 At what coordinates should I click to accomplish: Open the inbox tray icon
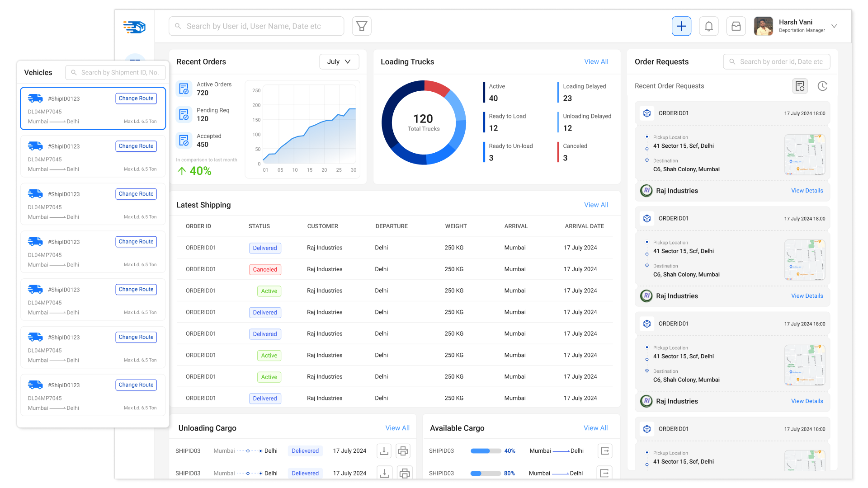(x=736, y=26)
